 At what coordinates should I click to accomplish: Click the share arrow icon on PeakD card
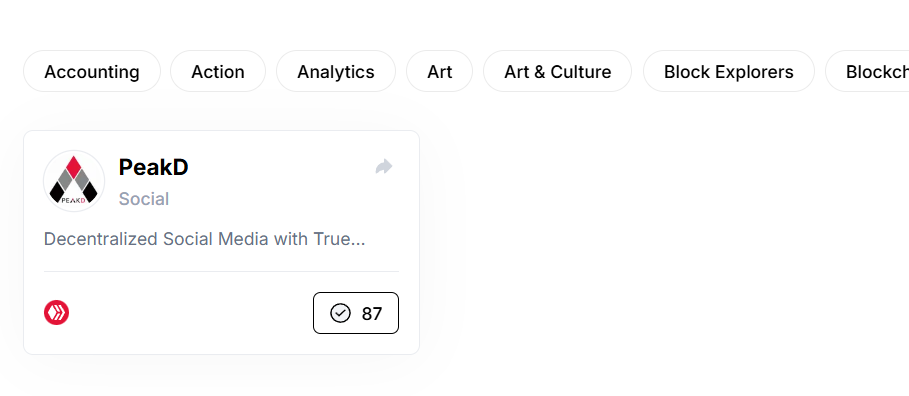384,167
